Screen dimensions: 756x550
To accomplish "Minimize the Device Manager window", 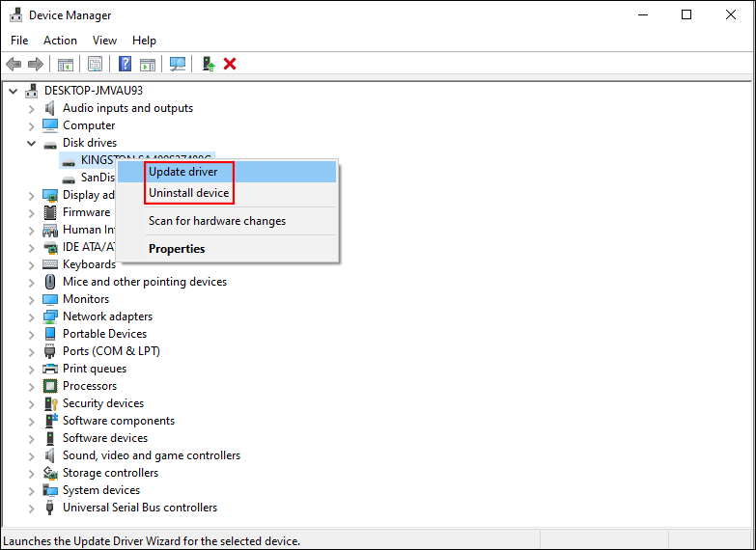I will (x=643, y=14).
